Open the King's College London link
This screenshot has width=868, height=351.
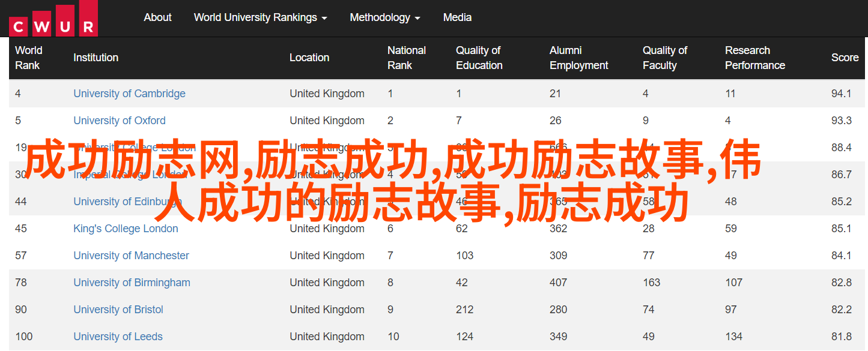(x=126, y=229)
